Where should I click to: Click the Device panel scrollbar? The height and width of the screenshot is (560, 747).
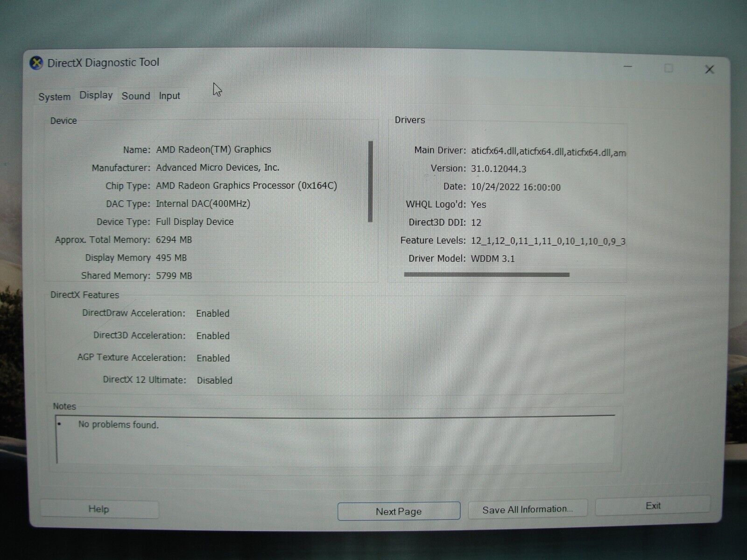(x=371, y=180)
